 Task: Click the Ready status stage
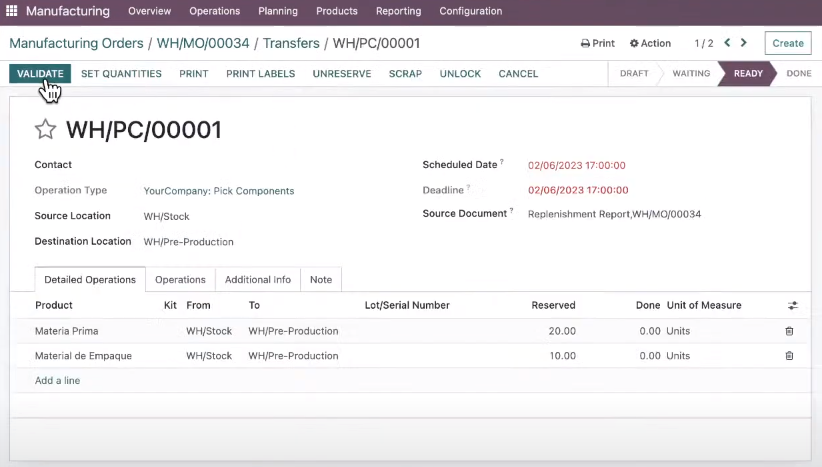click(748, 74)
